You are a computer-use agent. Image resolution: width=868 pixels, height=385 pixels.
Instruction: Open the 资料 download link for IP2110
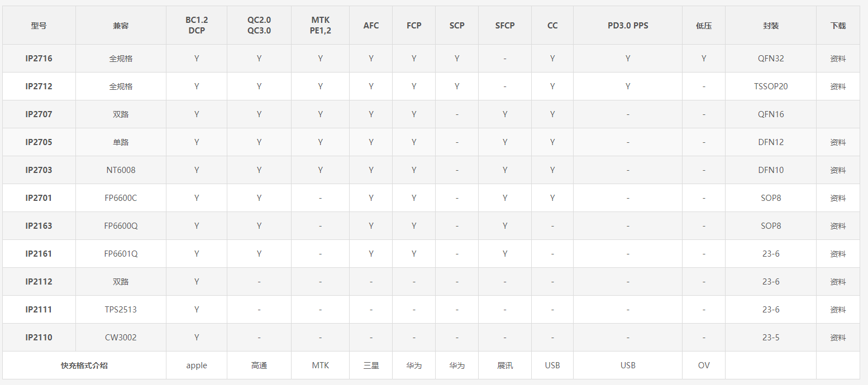[x=838, y=338]
